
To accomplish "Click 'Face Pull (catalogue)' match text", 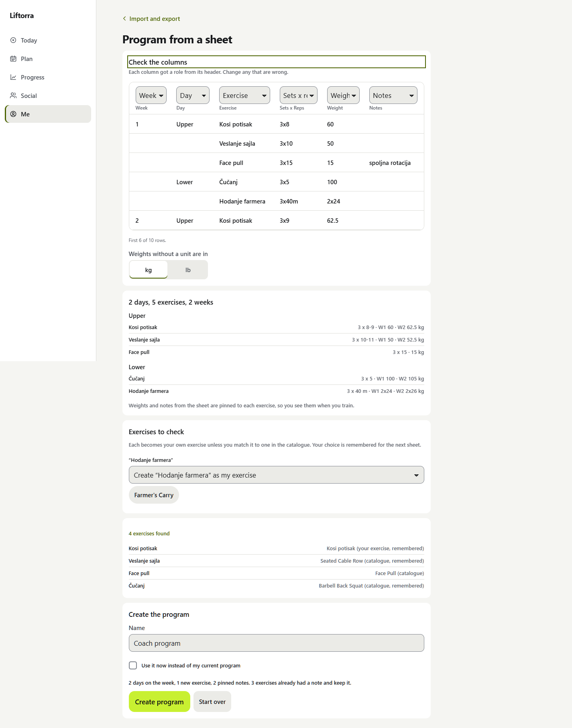I will click(x=400, y=573).
